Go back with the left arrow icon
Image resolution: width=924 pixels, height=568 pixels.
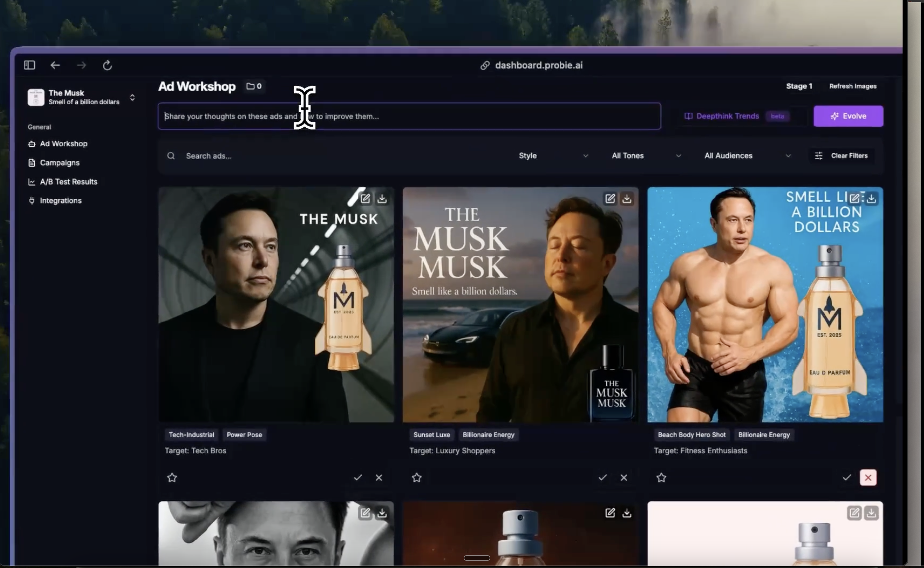click(x=55, y=65)
